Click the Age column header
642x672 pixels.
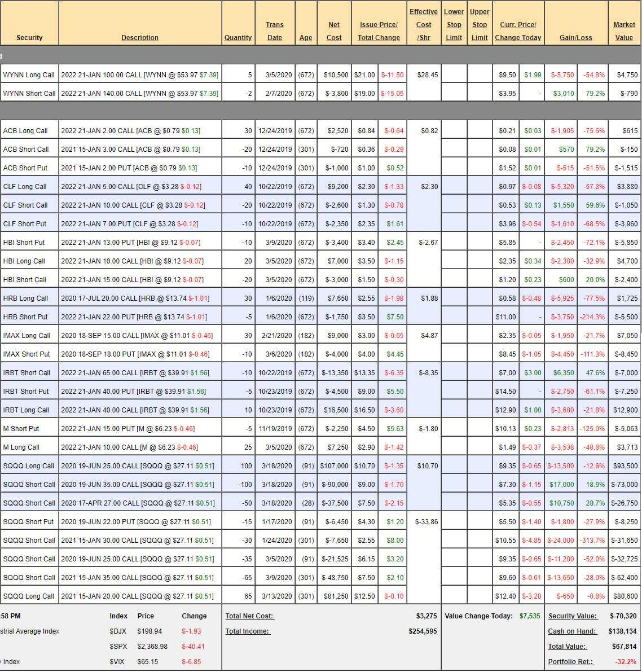(x=305, y=38)
